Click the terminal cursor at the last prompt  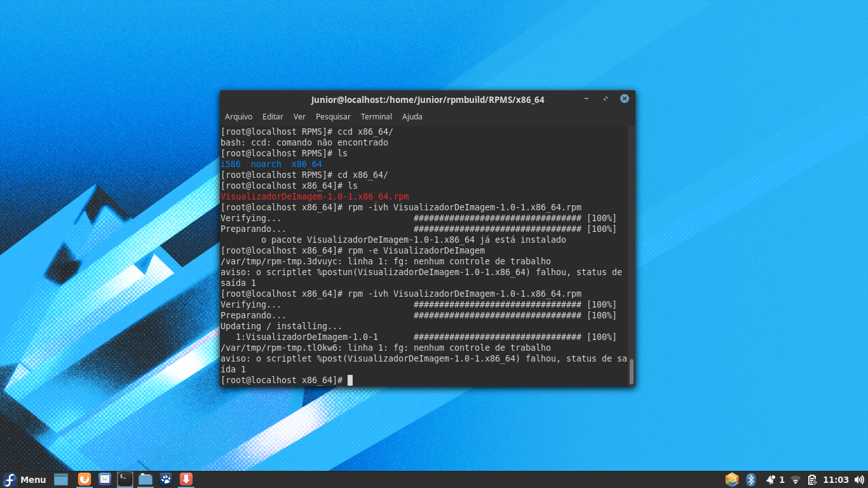tap(350, 381)
